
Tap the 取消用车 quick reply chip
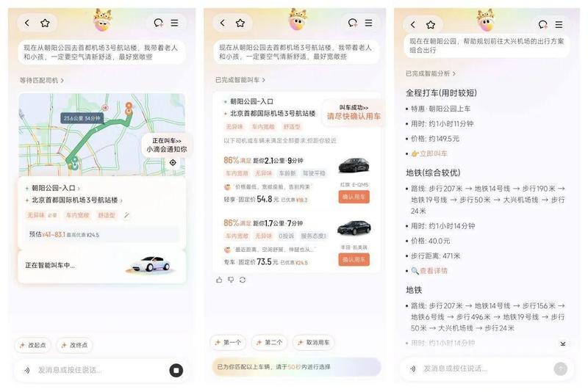click(313, 342)
